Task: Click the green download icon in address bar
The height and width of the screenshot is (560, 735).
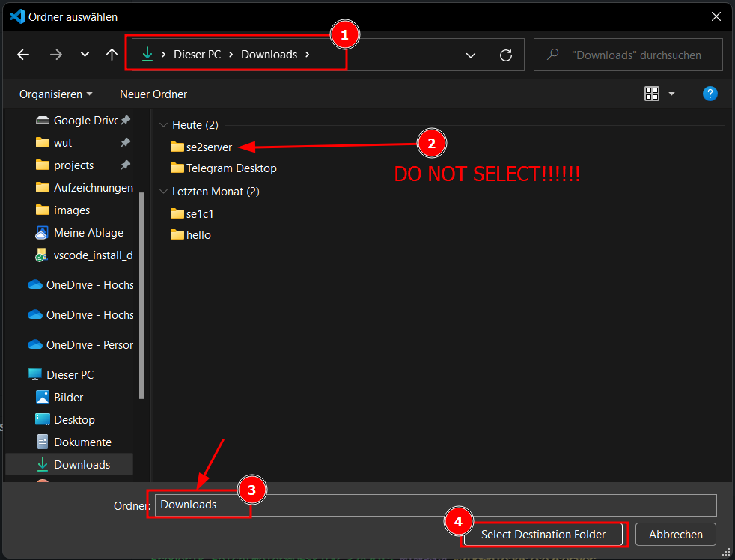Action: 147,55
